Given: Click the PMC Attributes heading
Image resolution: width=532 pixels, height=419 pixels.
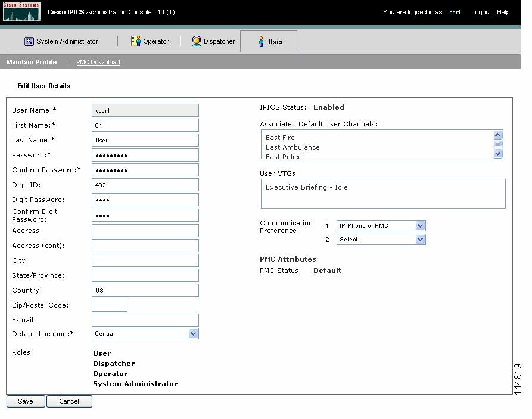Looking at the screenshot, I should [x=288, y=259].
